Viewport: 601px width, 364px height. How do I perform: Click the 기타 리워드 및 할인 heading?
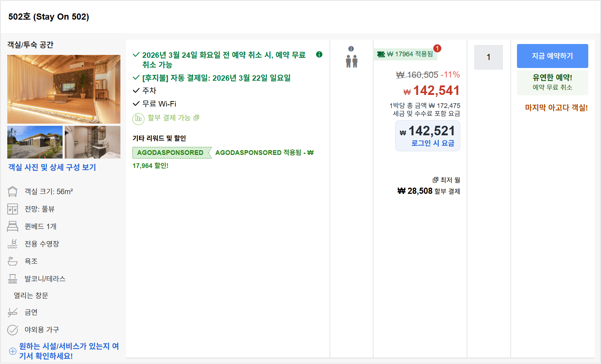[x=159, y=138]
